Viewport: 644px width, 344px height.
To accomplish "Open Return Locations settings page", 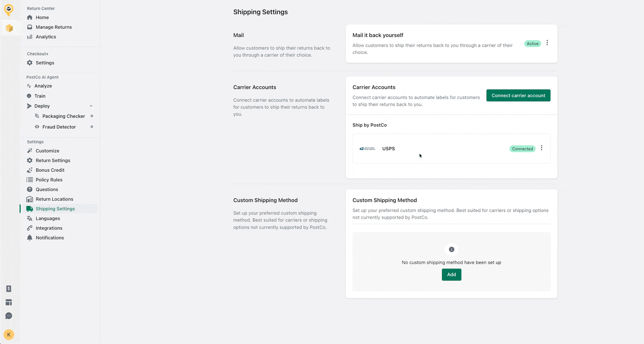I will point(54,199).
